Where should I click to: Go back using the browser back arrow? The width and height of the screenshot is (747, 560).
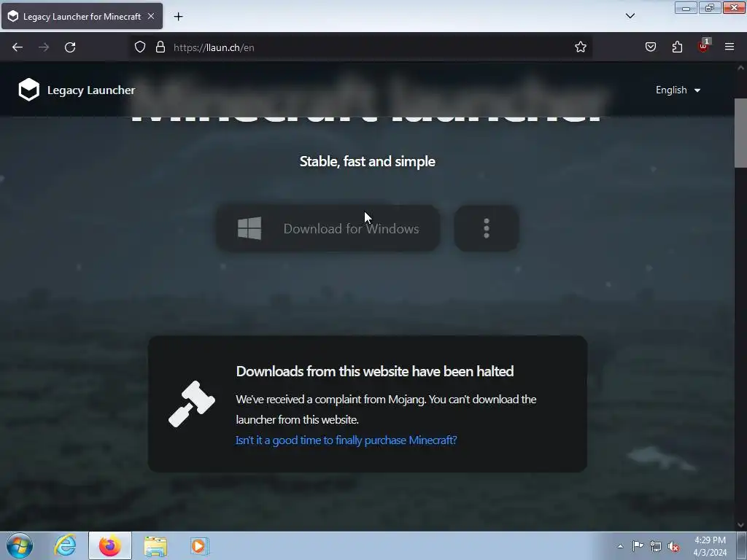pyautogui.click(x=18, y=47)
